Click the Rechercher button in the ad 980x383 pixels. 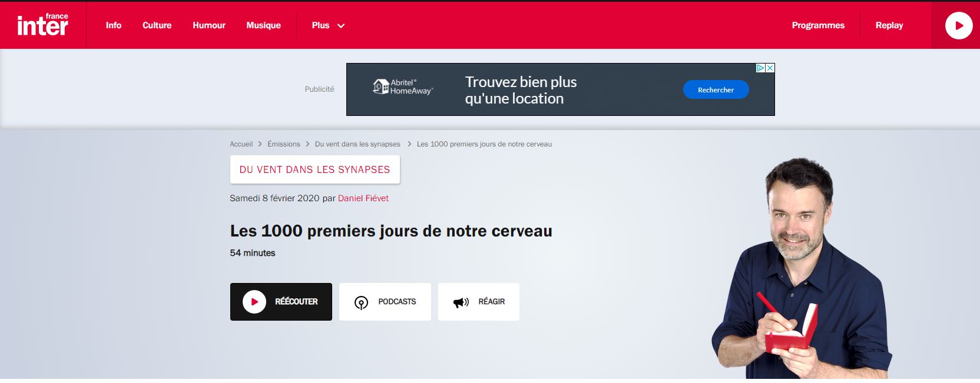tap(716, 89)
